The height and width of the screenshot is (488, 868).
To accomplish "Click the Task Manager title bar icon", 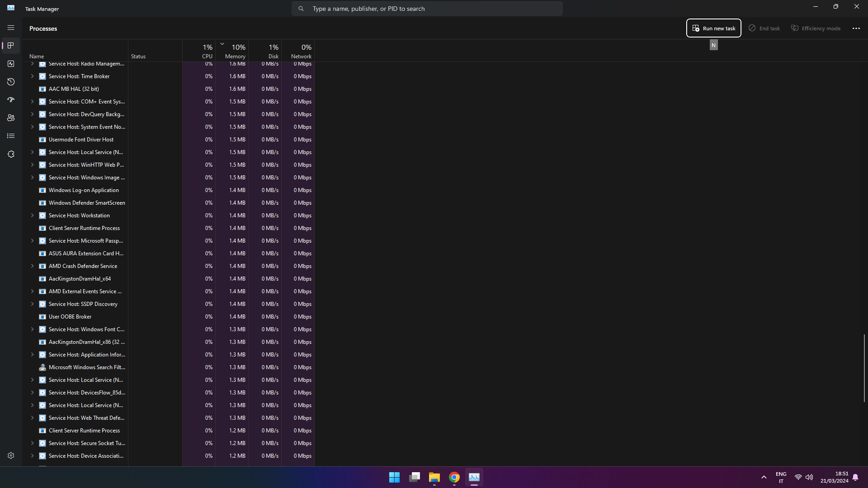I will 11,8.
